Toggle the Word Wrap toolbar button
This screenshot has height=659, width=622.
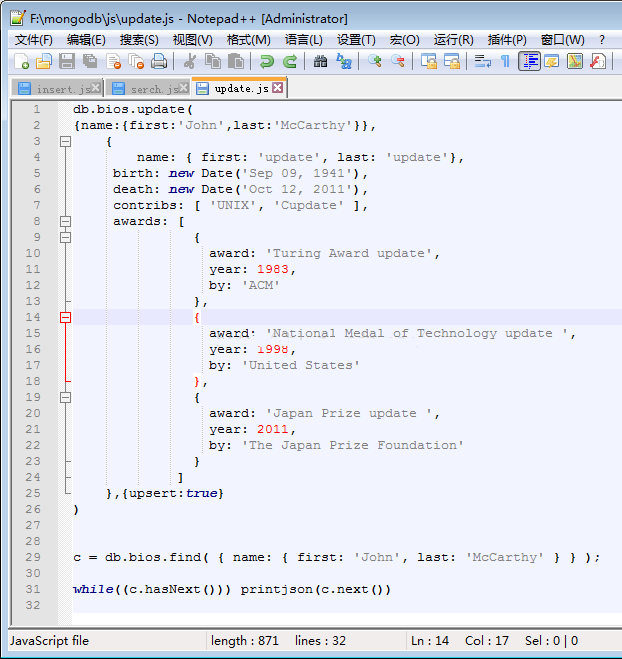click(482, 62)
